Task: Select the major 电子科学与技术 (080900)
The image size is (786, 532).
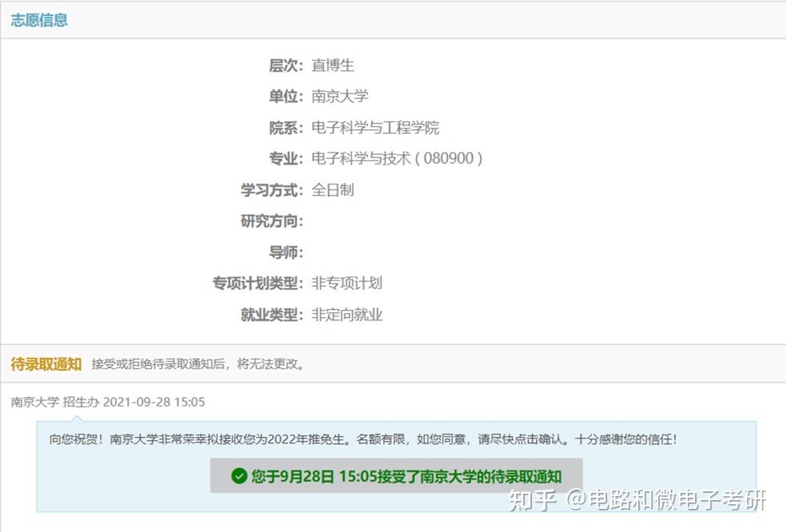Action: pos(397,158)
